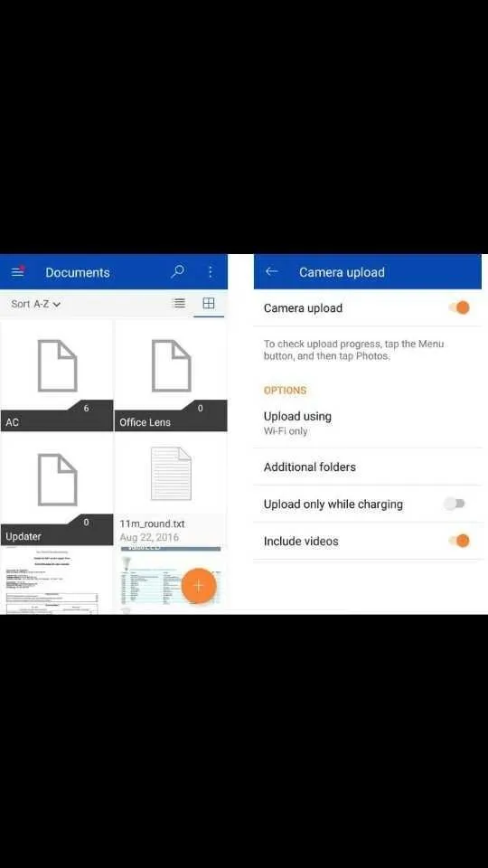Image resolution: width=488 pixels, height=868 pixels.
Task: Open the document thumbnail below Updater
Action: coord(57,580)
